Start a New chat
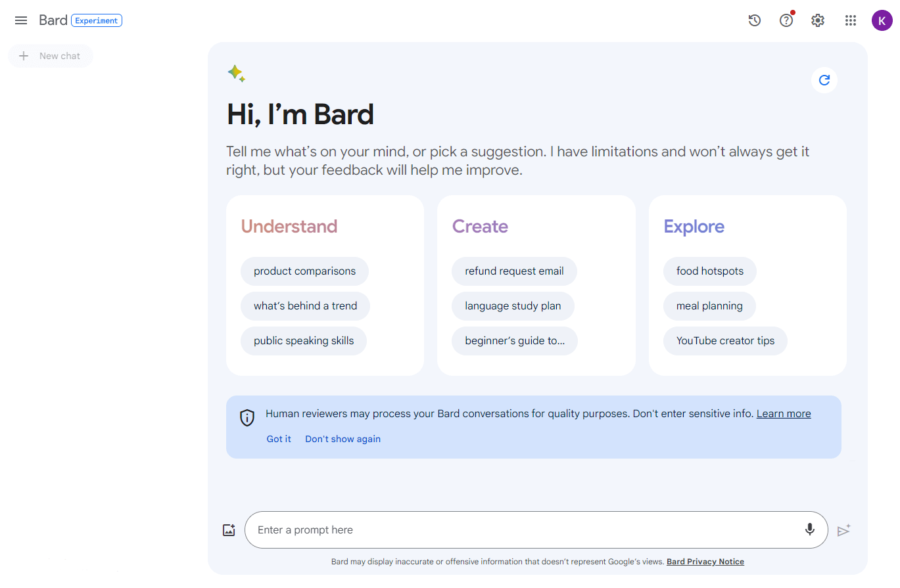Image resolution: width=900 pixels, height=588 pixels. (51, 56)
